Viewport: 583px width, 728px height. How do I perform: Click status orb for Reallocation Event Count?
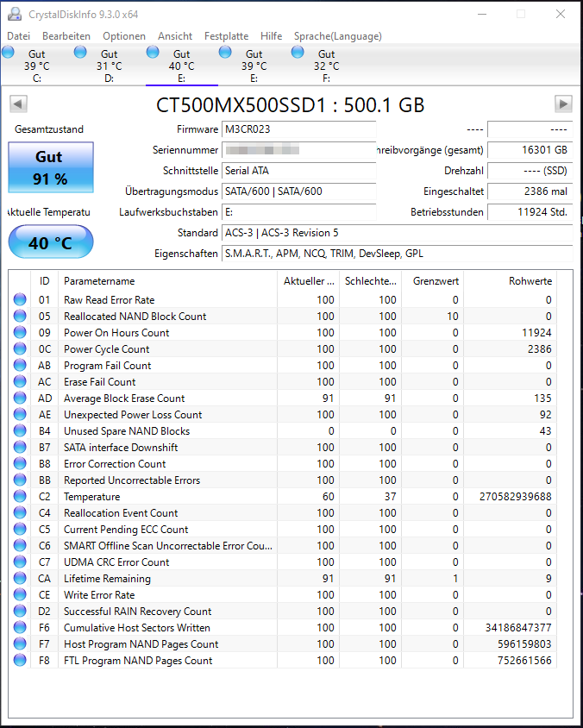point(20,512)
